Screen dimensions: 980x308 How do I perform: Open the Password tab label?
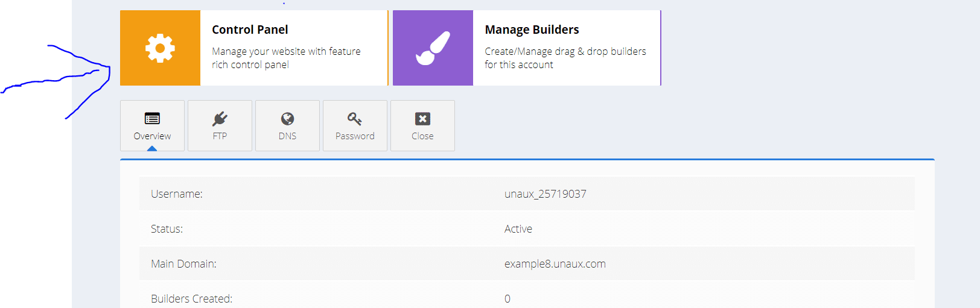tap(355, 136)
